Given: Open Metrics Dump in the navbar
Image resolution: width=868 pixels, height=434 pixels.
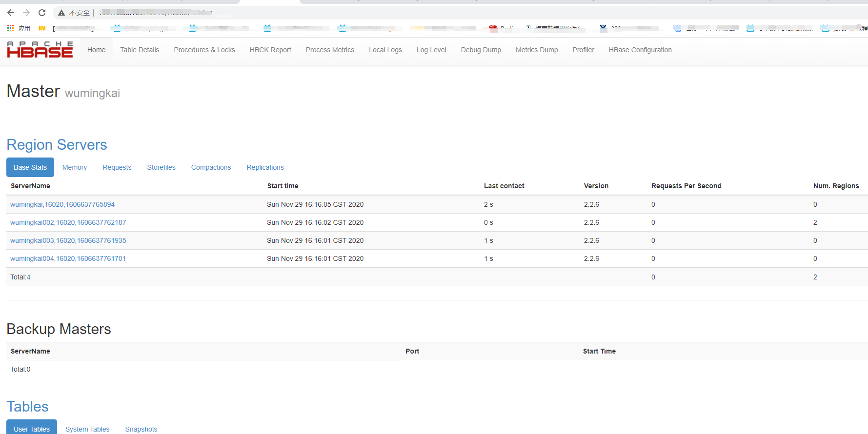Looking at the screenshot, I should [537, 50].
